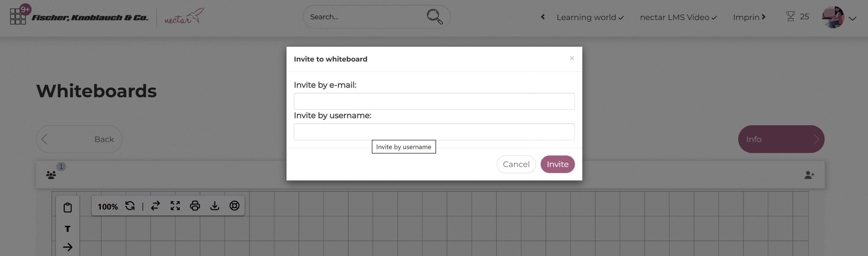Viewport: 868px width, 256px height.
Task: Click the Invite button
Action: click(557, 164)
